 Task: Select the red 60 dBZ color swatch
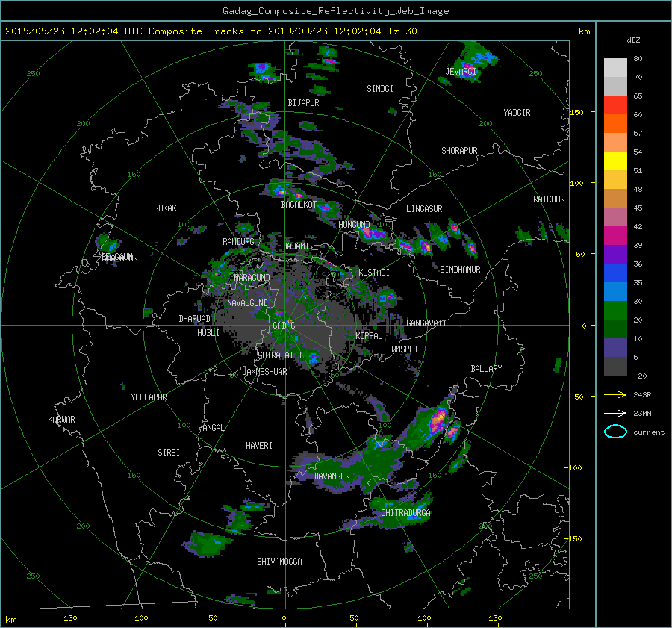615,105
